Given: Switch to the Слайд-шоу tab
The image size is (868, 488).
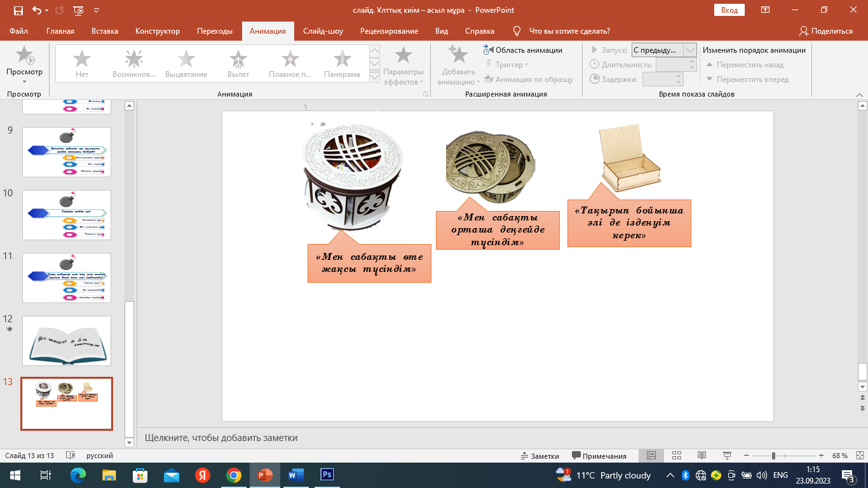Looking at the screenshot, I should [x=324, y=31].
